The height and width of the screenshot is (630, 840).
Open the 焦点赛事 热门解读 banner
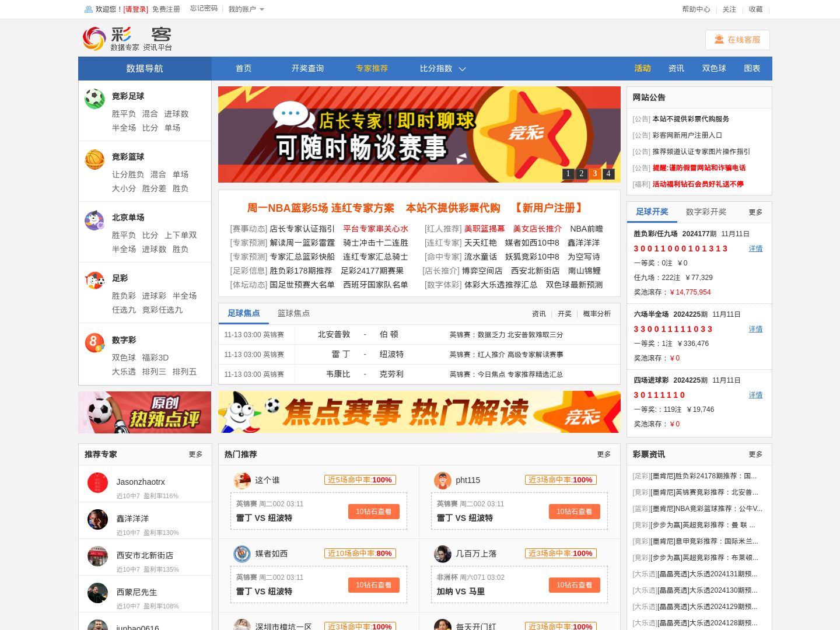(x=419, y=412)
